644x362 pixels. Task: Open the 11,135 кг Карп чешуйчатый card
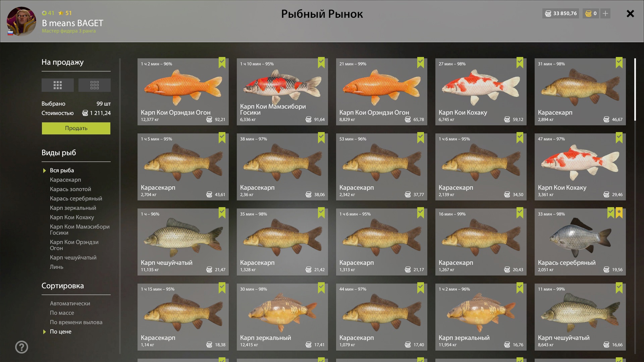(x=183, y=242)
